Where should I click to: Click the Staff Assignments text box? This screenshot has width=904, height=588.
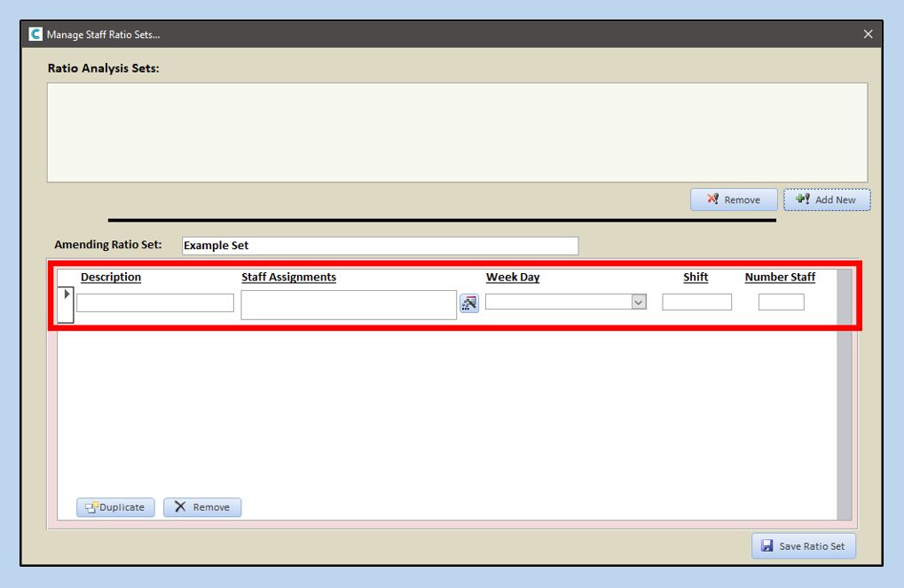click(x=348, y=305)
